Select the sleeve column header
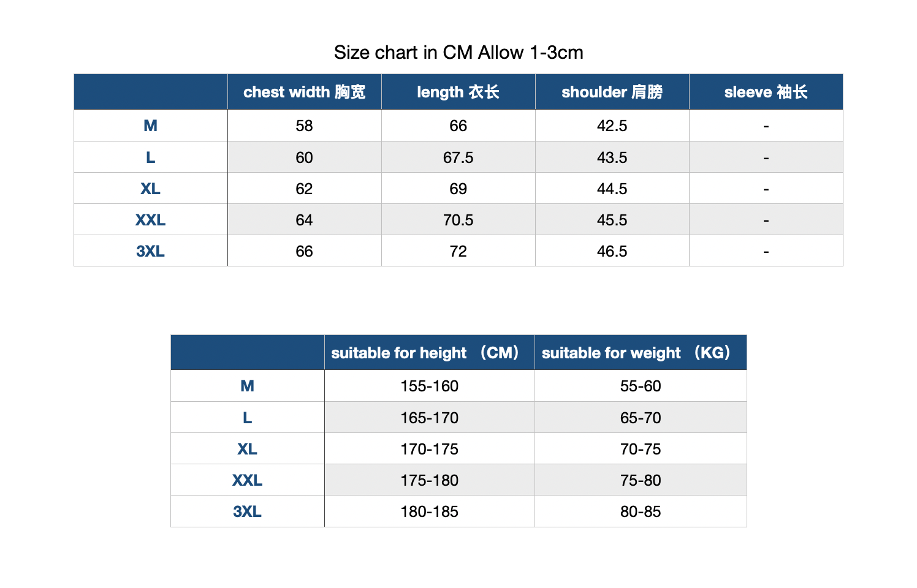The height and width of the screenshot is (588, 917). pos(766,92)
